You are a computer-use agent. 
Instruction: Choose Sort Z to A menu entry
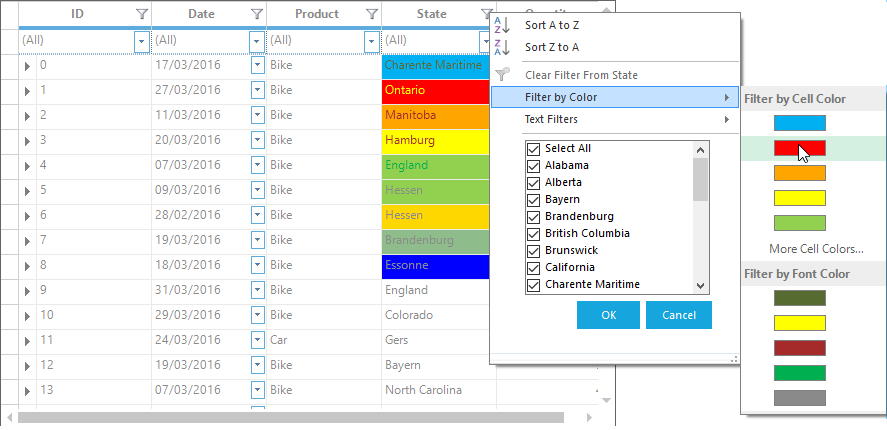click(x=615, y=48)
